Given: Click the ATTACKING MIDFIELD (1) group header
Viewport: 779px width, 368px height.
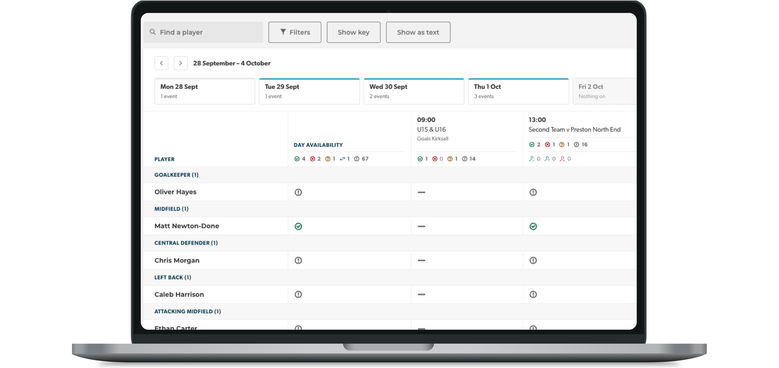Looking at the screenshot, I should [188, 311].
